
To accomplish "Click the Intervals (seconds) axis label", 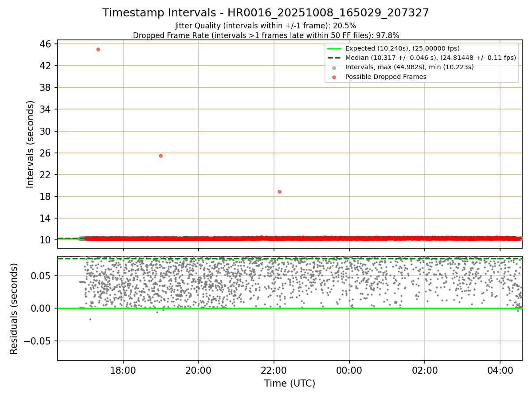I will [x=30, y=144].
